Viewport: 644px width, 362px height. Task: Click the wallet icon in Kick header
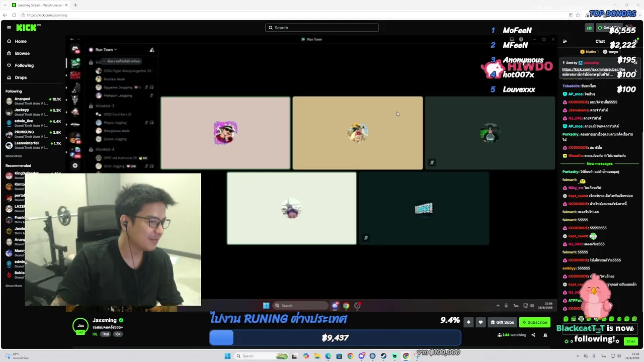tap(589, 28)
